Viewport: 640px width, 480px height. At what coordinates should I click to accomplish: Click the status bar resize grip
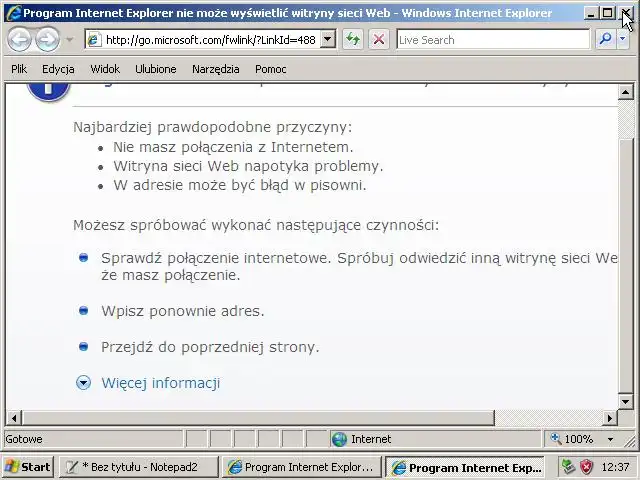tap(630, 441)
